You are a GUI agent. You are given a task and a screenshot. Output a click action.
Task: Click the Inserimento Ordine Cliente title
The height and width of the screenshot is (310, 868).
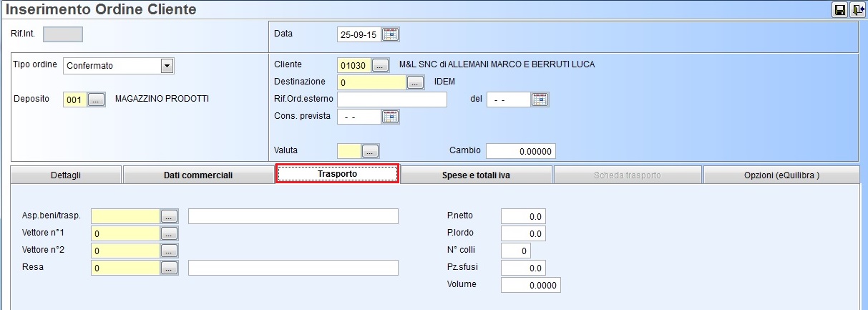101,10
